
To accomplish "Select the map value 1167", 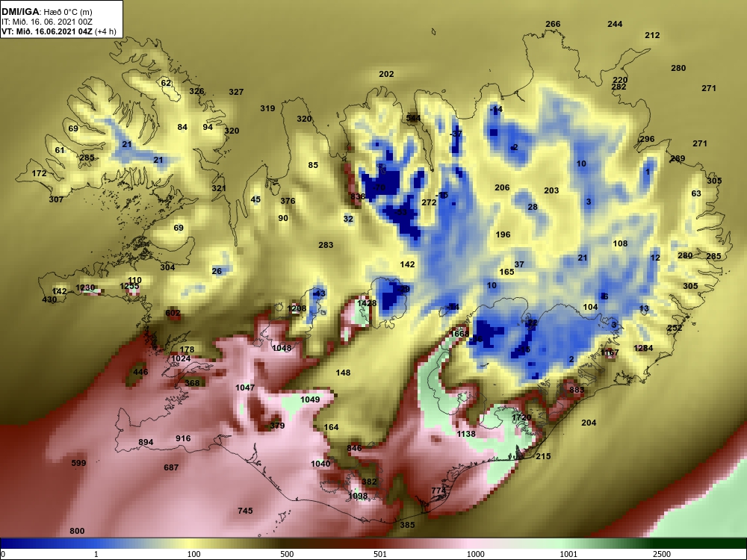I will pos(610,353).
